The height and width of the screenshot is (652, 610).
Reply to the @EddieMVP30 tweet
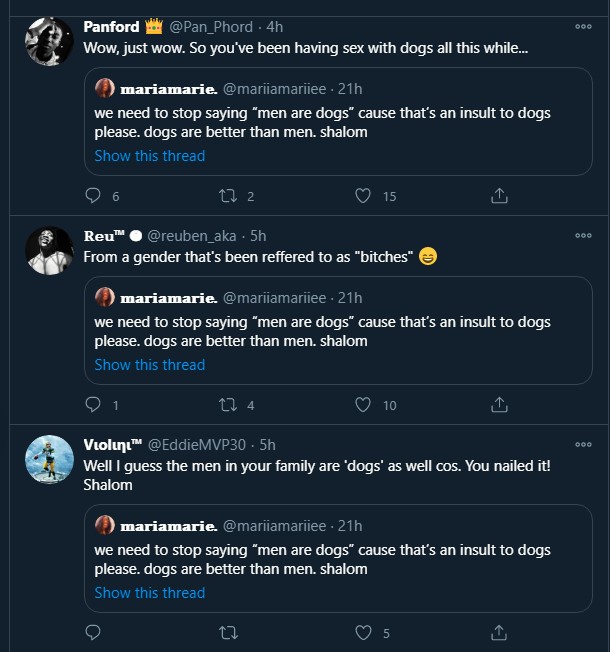93,633
